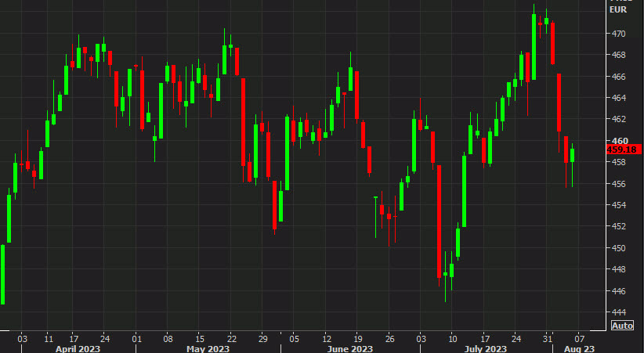
Task: Click the May 2023 month label
Action: coord(208,349)
